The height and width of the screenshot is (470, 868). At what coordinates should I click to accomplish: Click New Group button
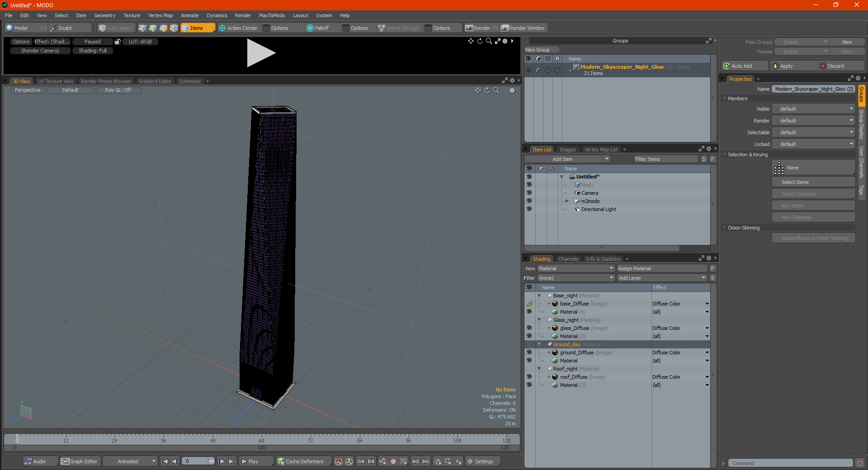tap(542, 50)
